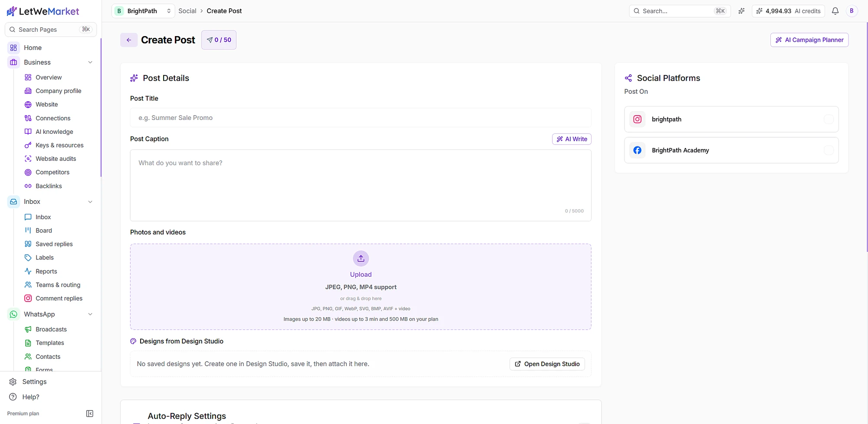Click the Instagram icon for brightpath
Viewport: 868px width, 424px height.
637,119
